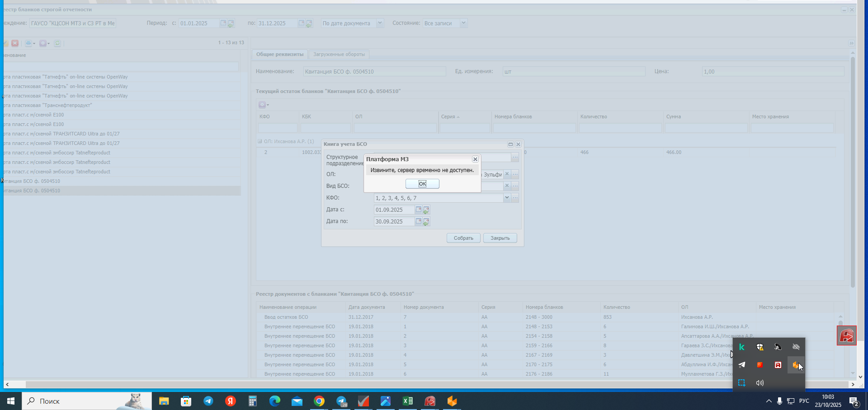Click the refresh icon in list toolbar
This screenshot has width=868, height=410.
[x=57, y=43]
